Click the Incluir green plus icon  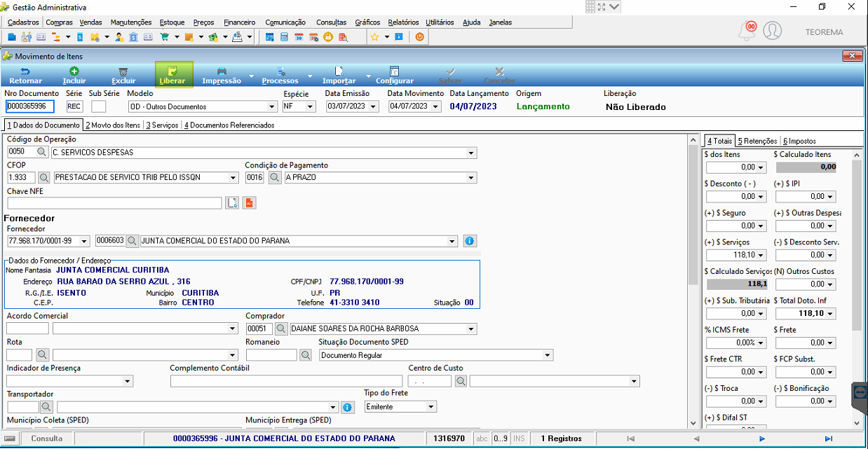pos(74,71)
